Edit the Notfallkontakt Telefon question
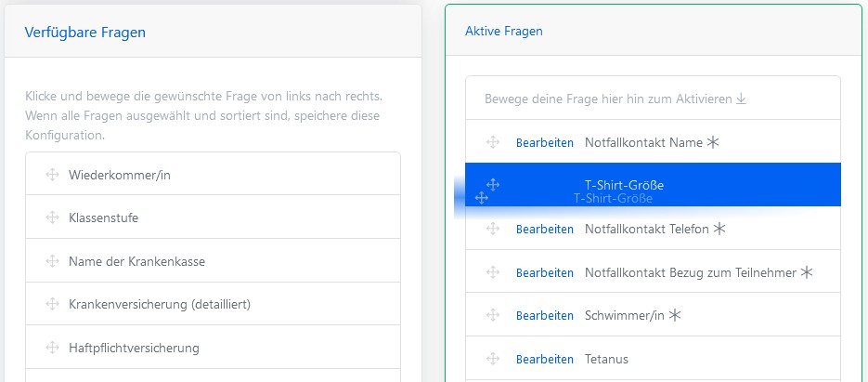The image size is (868, 382). coord(544,229)
